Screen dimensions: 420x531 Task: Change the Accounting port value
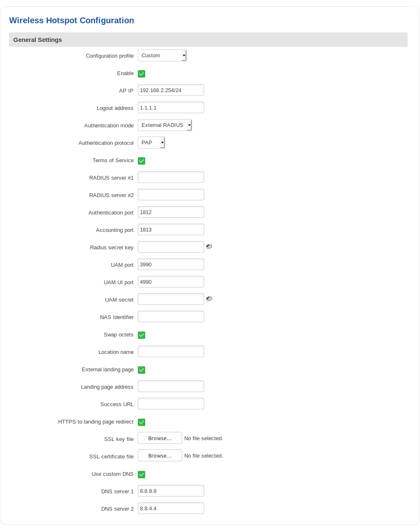point(171,229)
